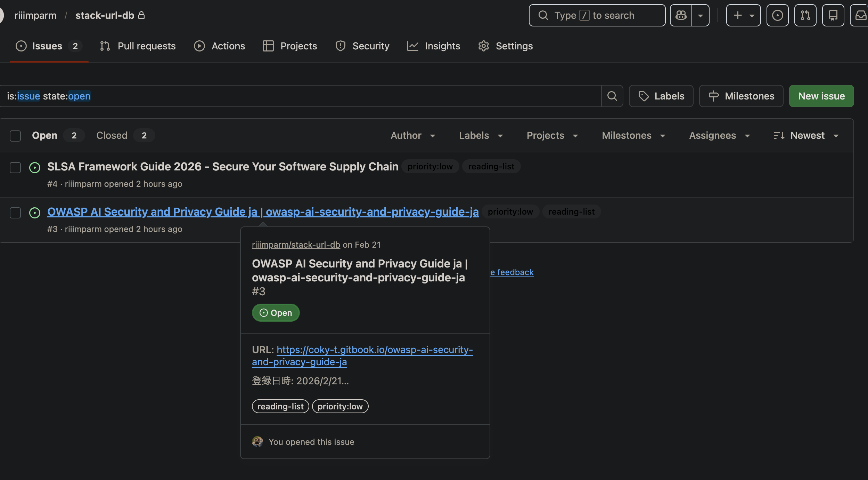Click open-issue status icon for SLSA Framework
Viewport: 868px width, 480px height.
[x=35, y=168]
